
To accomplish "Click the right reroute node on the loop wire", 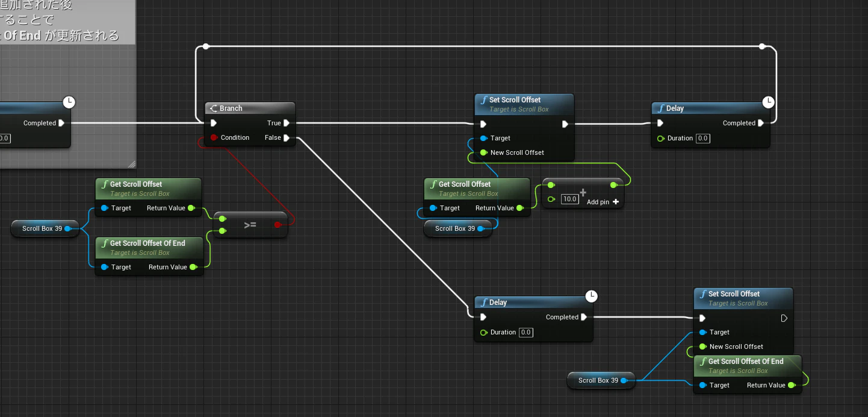I will click(x=762, y=46).
